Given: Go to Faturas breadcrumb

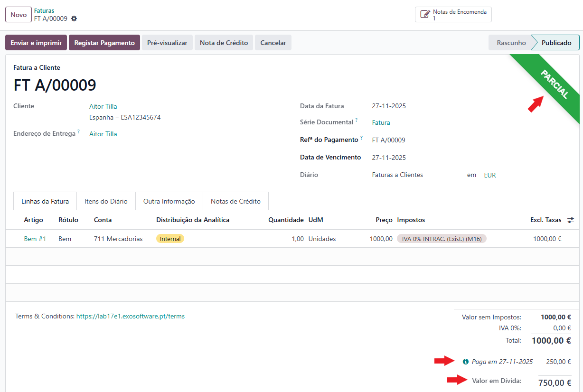Looking at the screenshot, I should [44, 10].
